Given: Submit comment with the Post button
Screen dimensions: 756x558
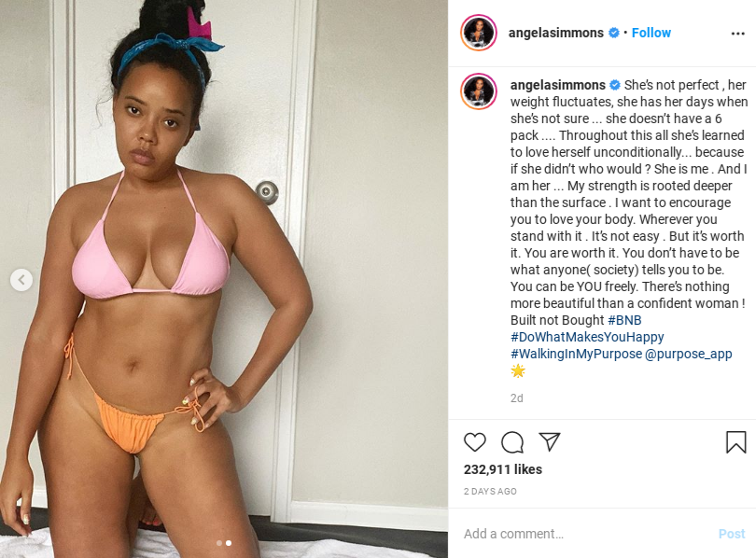Looking at the screenshot, I should [x=732, y=534].
